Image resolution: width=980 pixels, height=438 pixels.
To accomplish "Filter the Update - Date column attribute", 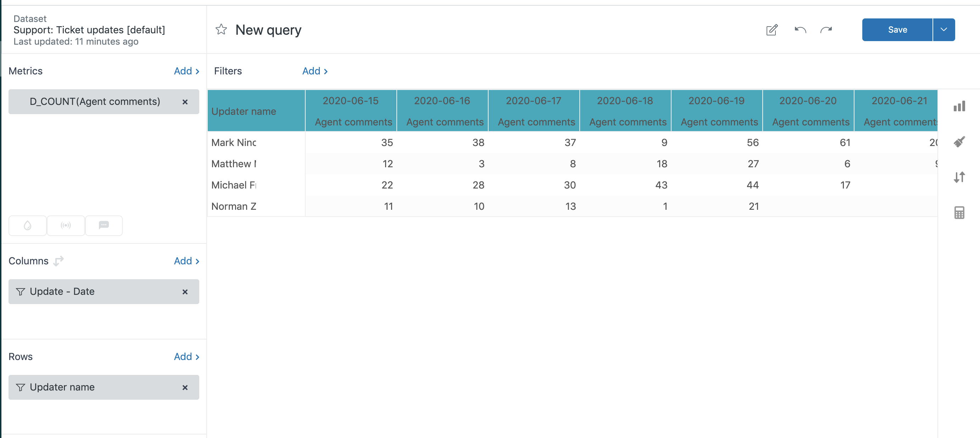I will (21, 292).
